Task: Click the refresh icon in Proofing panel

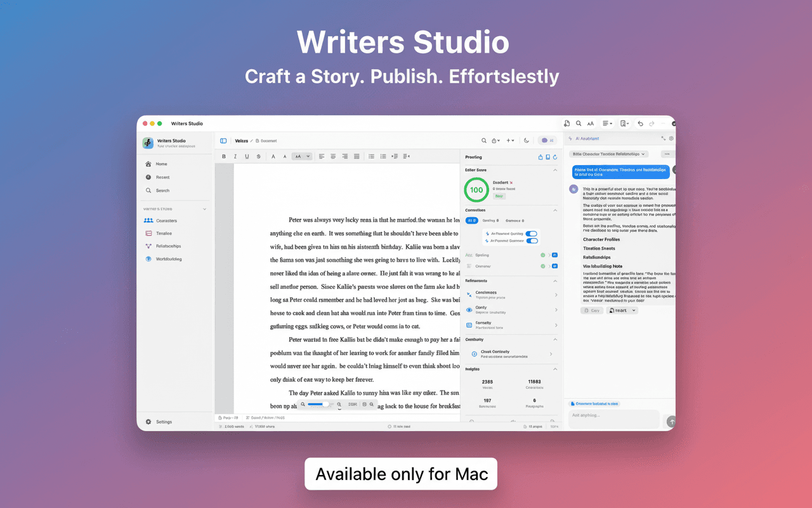Action: click(555, 157)
